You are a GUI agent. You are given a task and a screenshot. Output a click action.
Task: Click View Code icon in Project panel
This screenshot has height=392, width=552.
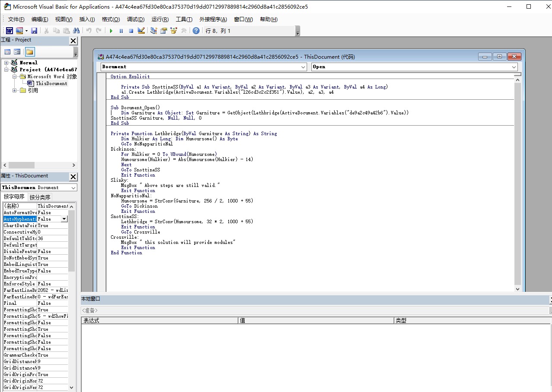[x=7, y=52]
